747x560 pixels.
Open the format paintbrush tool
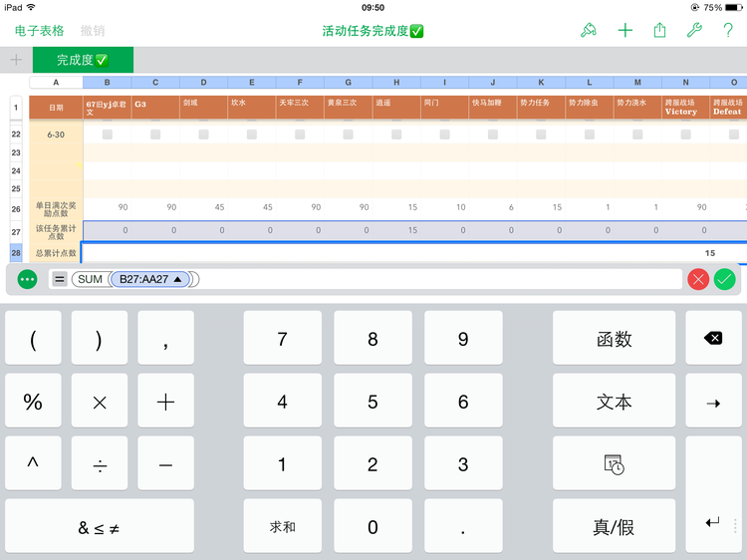pyautogui.click(x=589, y=31)
